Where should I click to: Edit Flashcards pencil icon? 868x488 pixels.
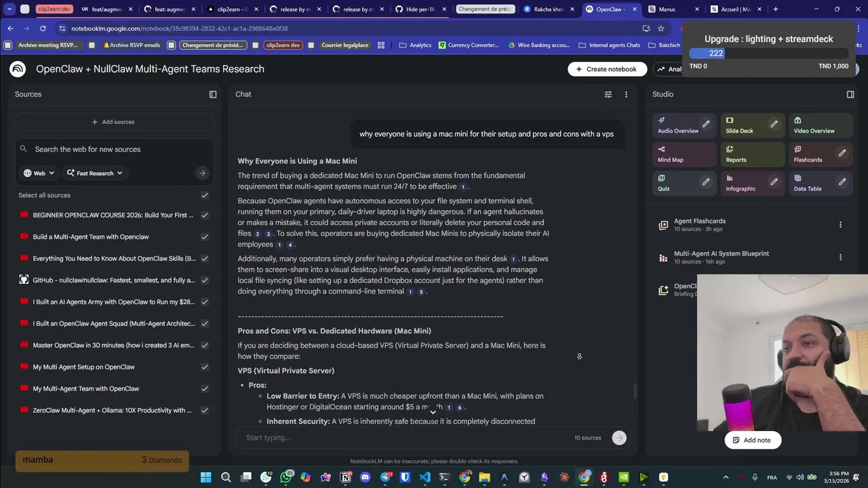(x=842, y=153)
